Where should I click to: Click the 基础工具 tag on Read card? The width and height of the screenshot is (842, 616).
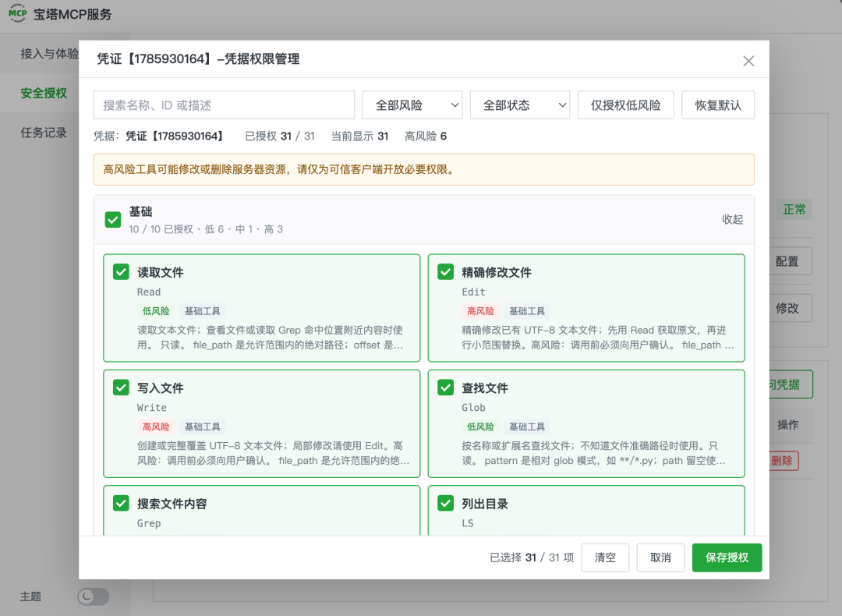click(203, 311)
